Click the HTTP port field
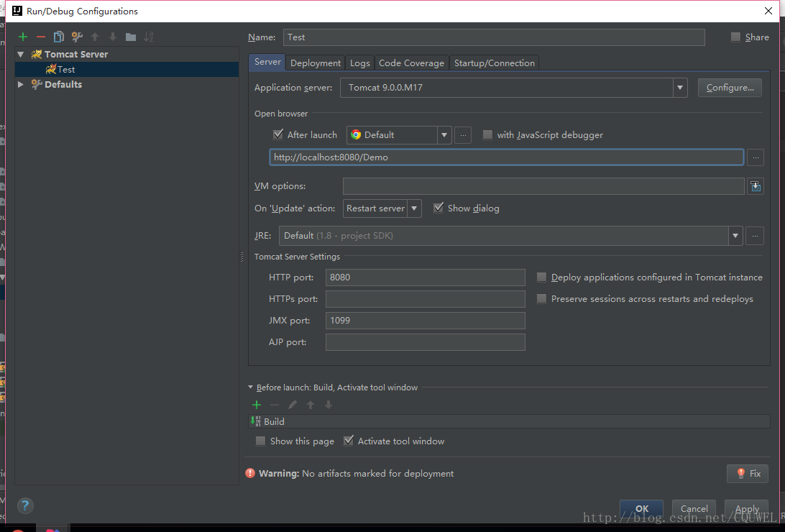This screenshot has width=785, height=532. pyautogui.click(x=425, y=278)
